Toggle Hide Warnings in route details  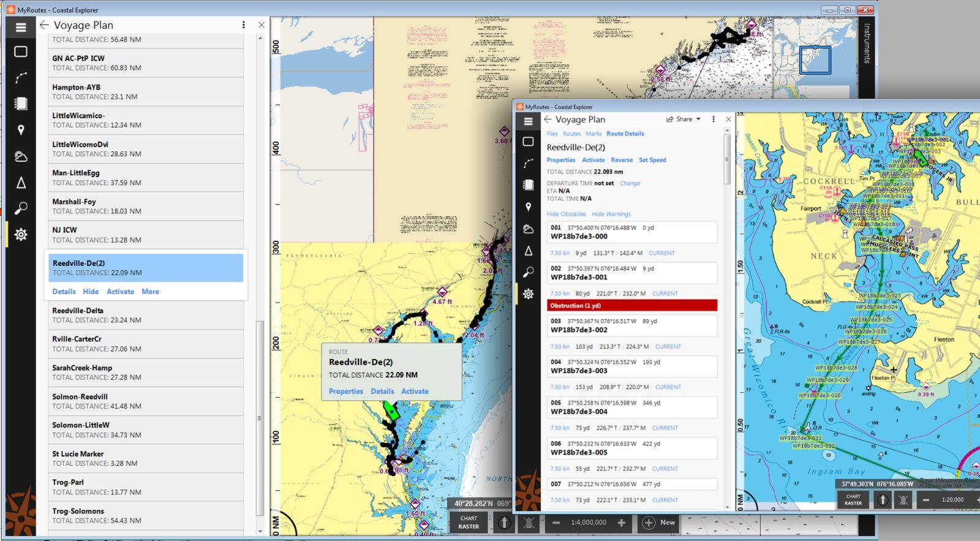tap(611, 214)
